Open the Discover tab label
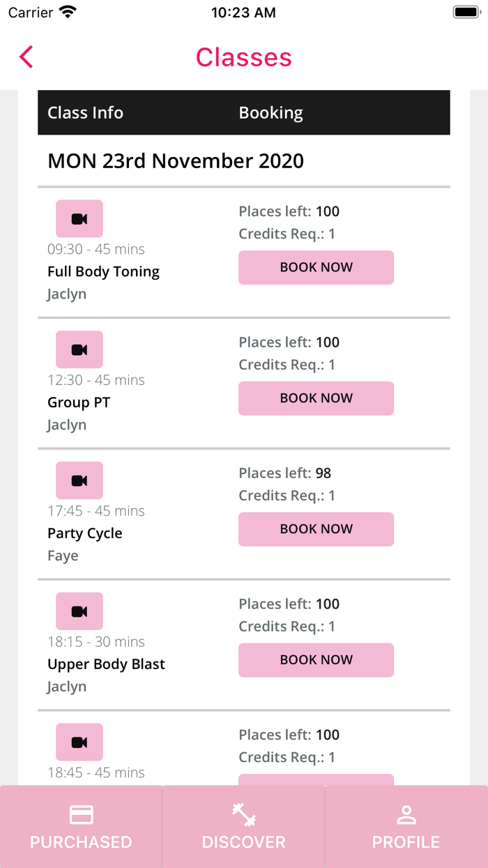488x868 pixels. [244, 842]
